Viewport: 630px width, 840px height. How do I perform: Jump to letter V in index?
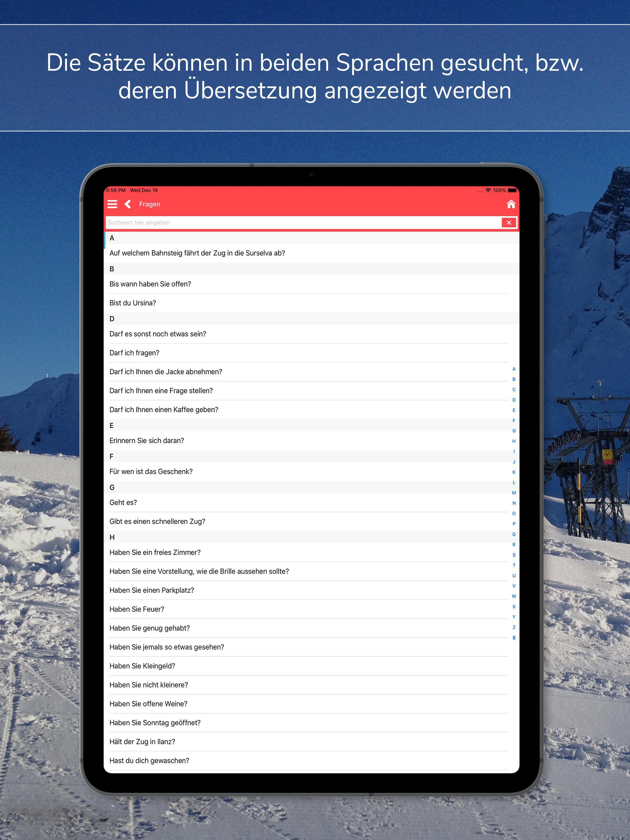coord(514,586)
